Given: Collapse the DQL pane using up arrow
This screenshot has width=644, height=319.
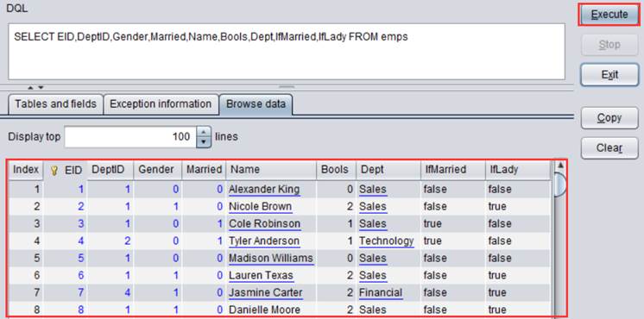Looking at the screenshot, I should pyautogui.click(x=30, y=87).
